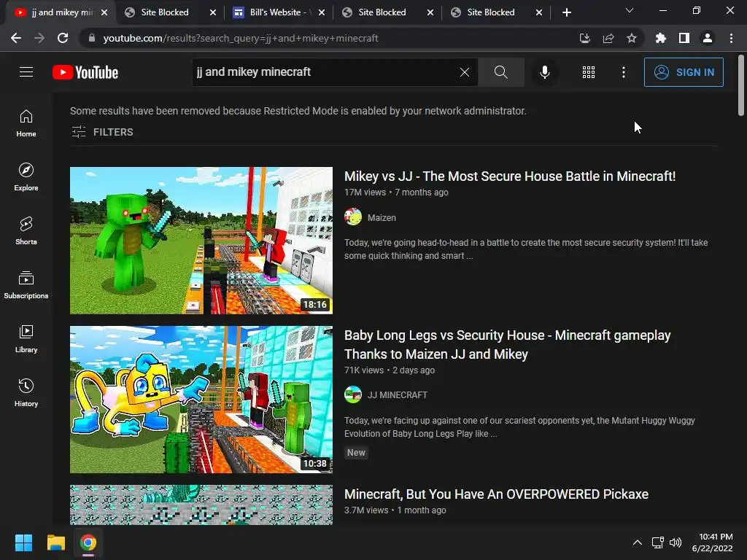The width and height of the screenshot is (747, 560).
Task: Click the 'Restricted Mode is enabled' notice text
Action: (x=298, y=111)
